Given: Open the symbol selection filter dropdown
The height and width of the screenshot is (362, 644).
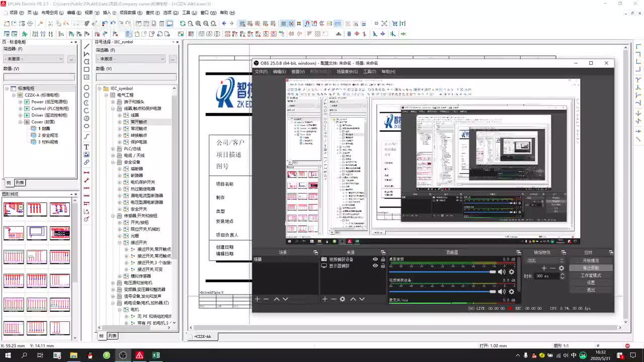Looking at the screenshot, I should tap(131, 59).
